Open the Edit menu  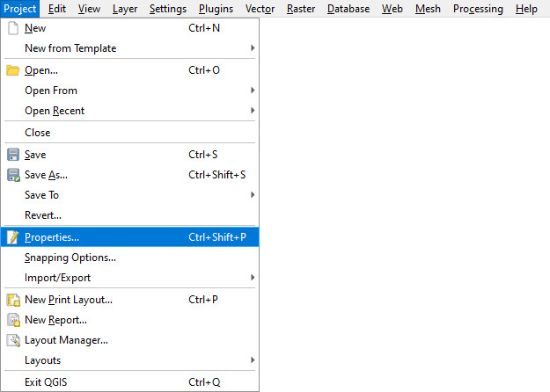pyautogui.click(x=57, y=9)
